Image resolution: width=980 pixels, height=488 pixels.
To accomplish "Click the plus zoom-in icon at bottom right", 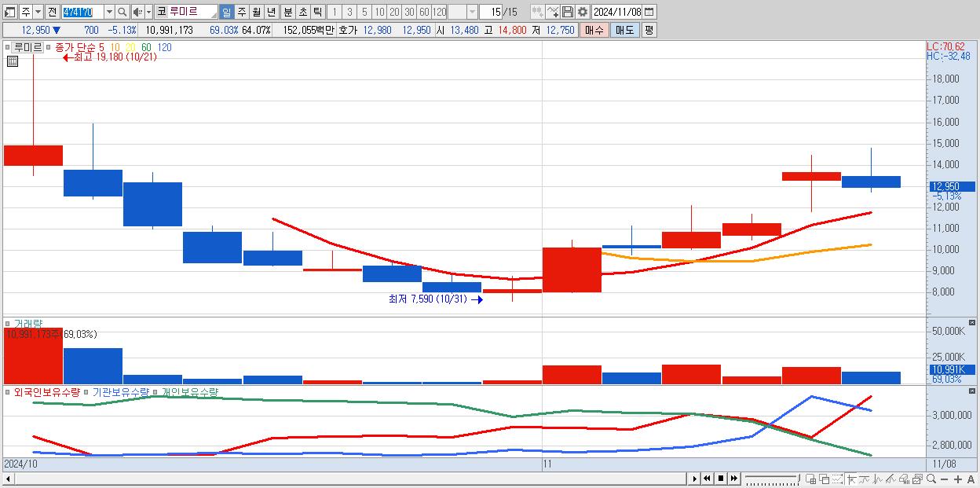I will pyautogui.click(x=958, y=479).
